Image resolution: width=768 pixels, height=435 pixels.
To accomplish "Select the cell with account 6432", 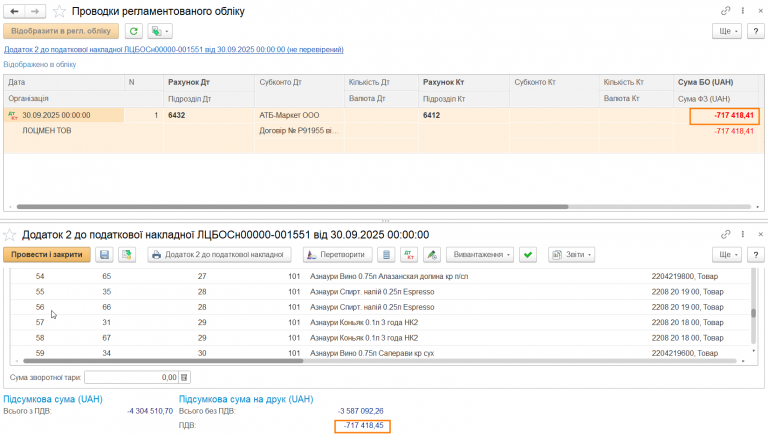I will coord(209,115).
